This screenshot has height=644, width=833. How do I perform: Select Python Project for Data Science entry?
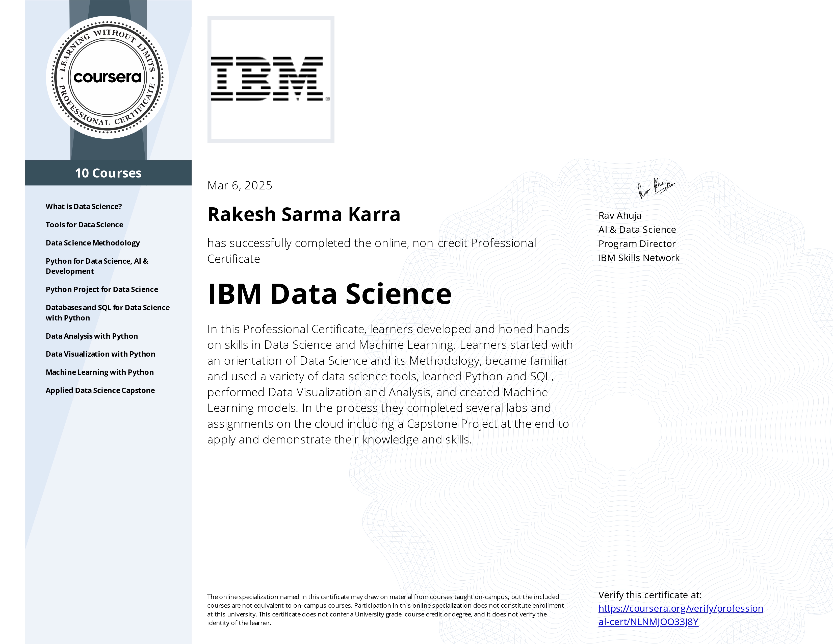point(102,289)
